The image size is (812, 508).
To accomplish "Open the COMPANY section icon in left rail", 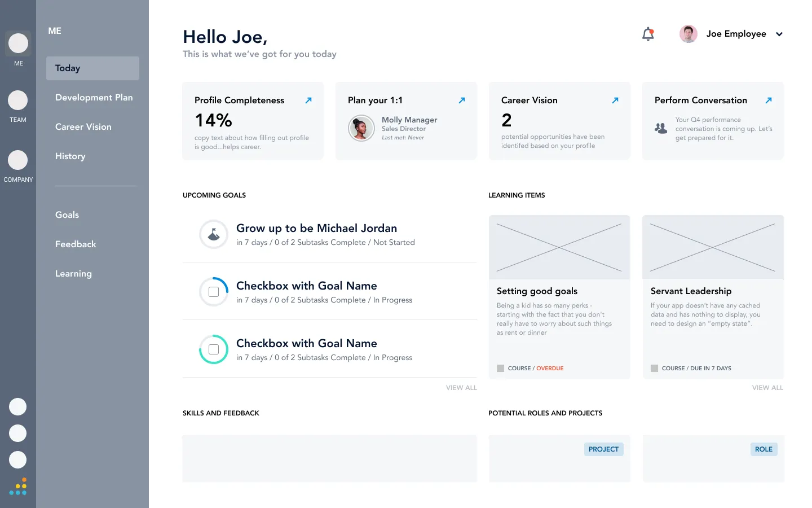I will pyautogui.click(x=18, y=160).
